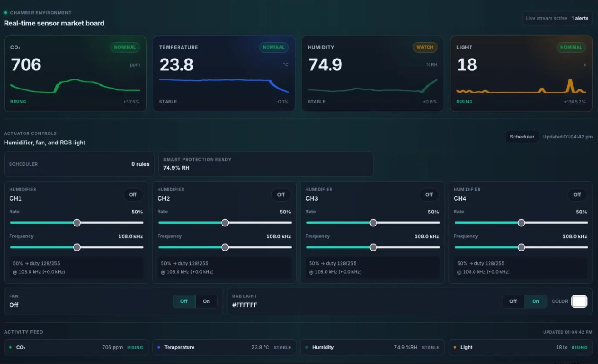Click the green Chamber Environment status dot
598x364 pixels.
coord(5,13)
